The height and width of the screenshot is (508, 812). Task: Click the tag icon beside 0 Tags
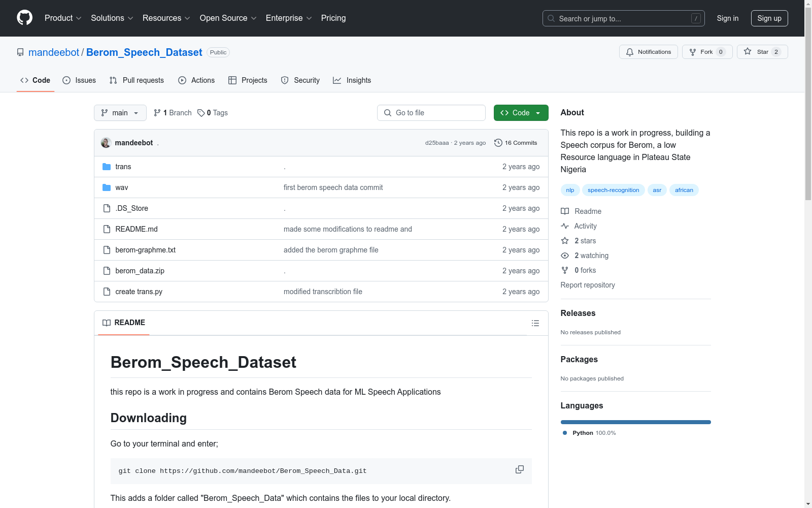(x=201, y=113)
